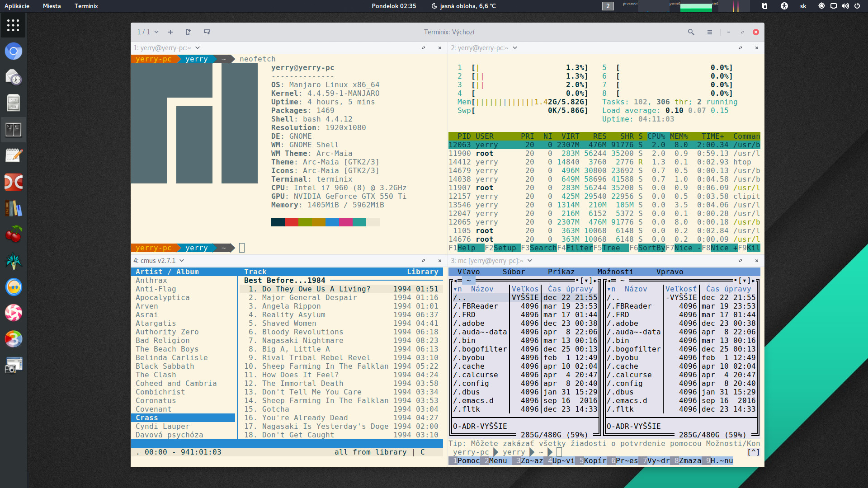Viewport: 868px width, 488px height.
Task: Open the power icon system menu
Action: 857,6
